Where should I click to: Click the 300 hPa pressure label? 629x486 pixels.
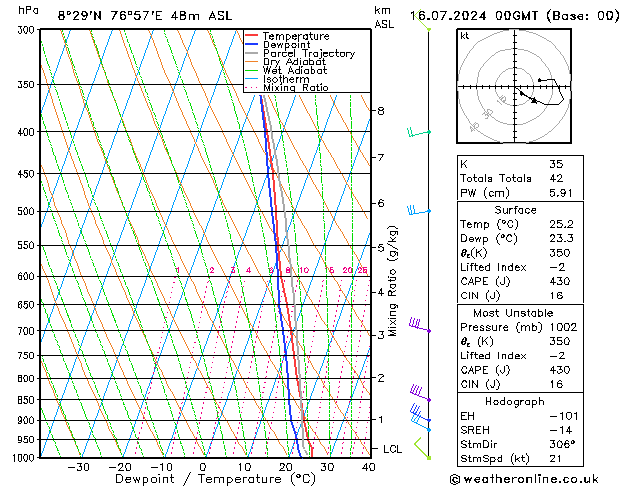[x=28, y=30]
